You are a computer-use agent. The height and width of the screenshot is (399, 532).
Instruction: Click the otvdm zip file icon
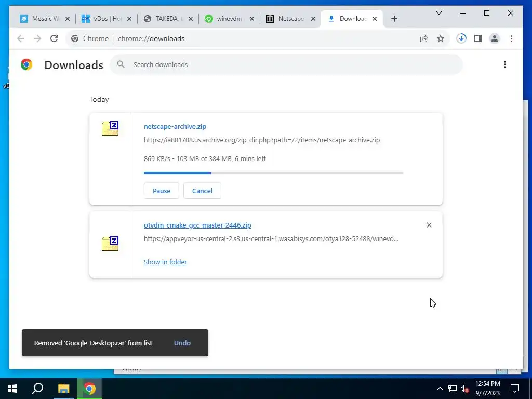tap(110, 244)
